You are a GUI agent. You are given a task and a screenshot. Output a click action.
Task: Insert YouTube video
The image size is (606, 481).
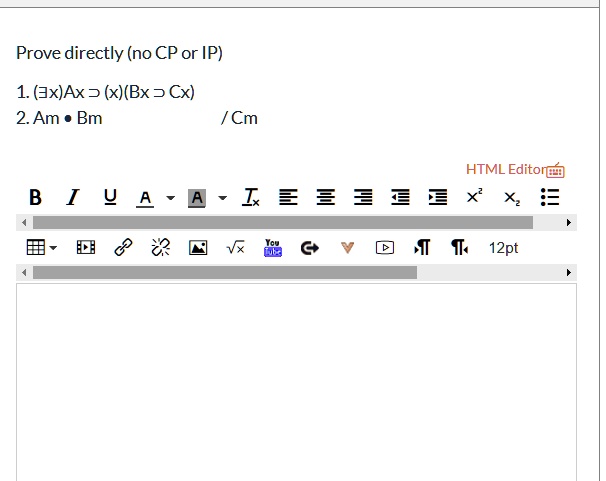(273, 248)
